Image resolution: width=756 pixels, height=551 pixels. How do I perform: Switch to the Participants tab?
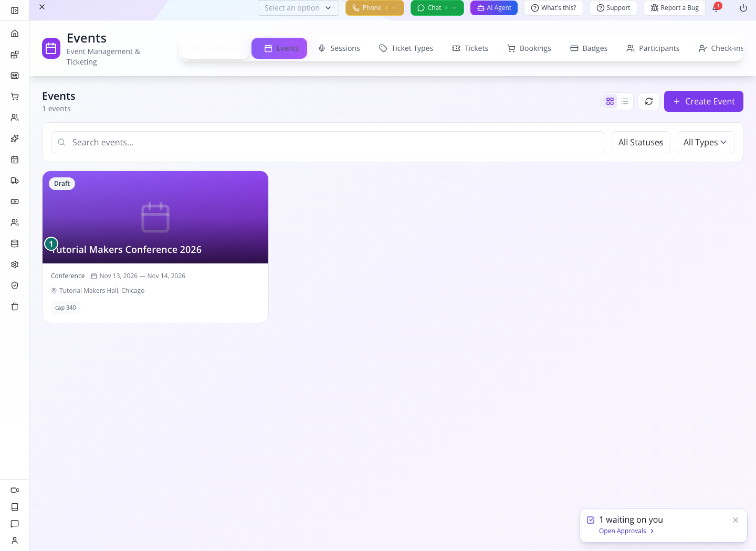[x=653, y=48]
